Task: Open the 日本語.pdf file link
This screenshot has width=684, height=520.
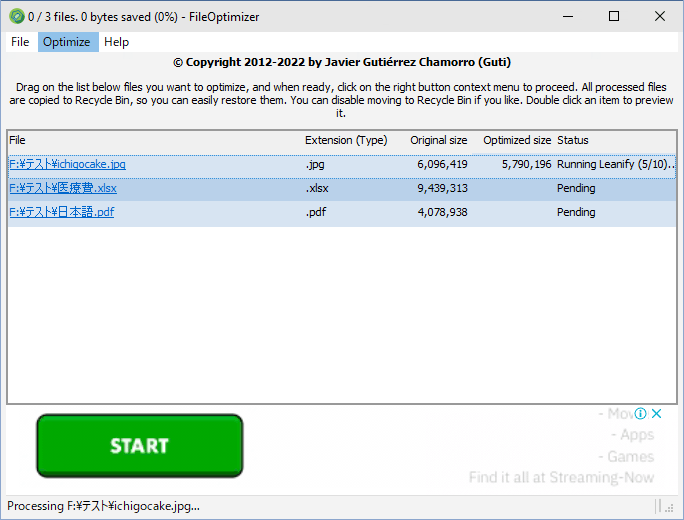Action: pyautogui.click(x=62, y=212)
